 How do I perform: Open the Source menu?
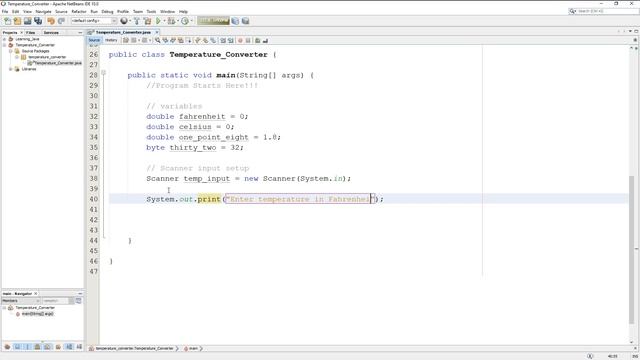pyautogui.click(x=61, y=11)
